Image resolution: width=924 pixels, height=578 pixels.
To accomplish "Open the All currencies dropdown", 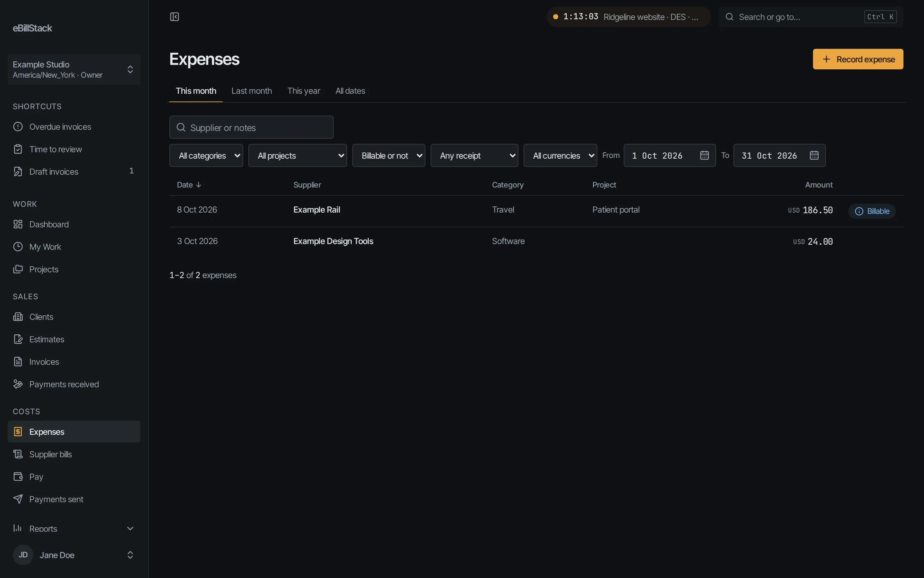I will [560, 156].
